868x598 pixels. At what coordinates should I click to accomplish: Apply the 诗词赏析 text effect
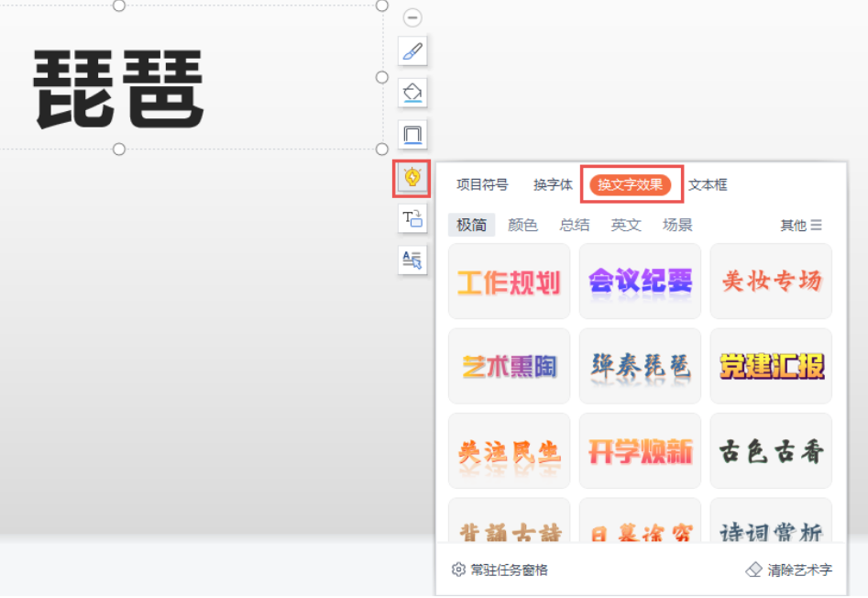(771, 520)
